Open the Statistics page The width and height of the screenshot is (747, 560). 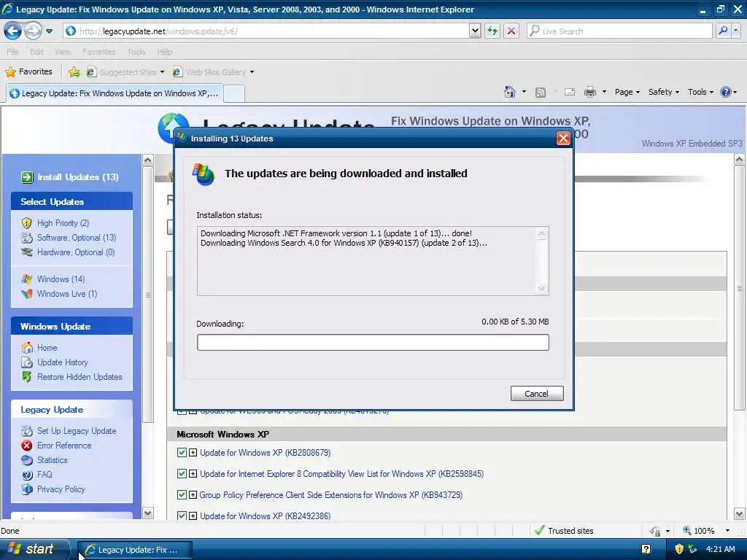(x=52, y=460)
